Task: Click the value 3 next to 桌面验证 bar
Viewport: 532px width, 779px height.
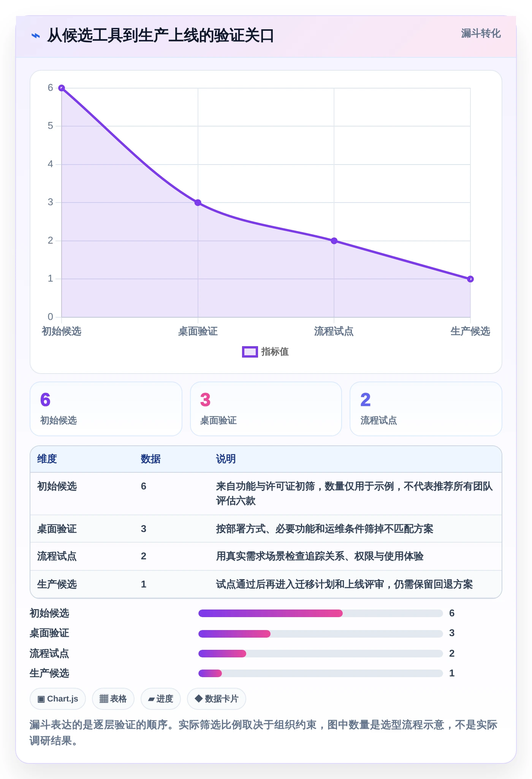Action: tap(452, 633)
